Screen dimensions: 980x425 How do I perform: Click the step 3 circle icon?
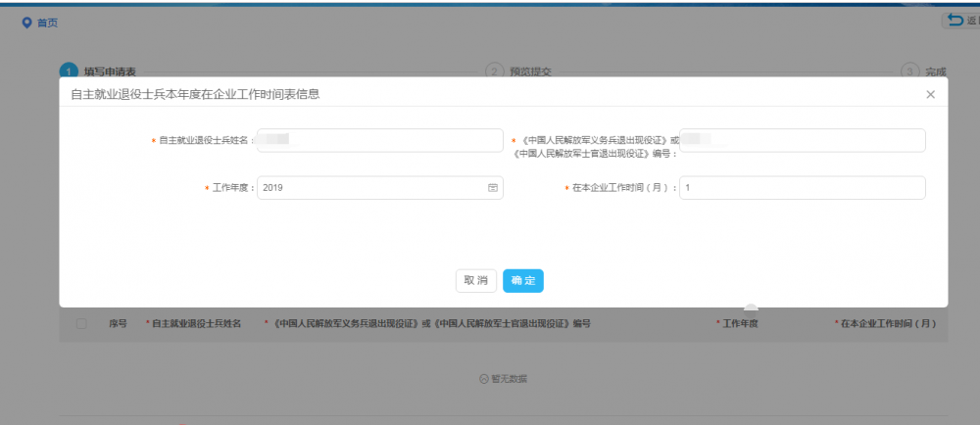[908, 71]
